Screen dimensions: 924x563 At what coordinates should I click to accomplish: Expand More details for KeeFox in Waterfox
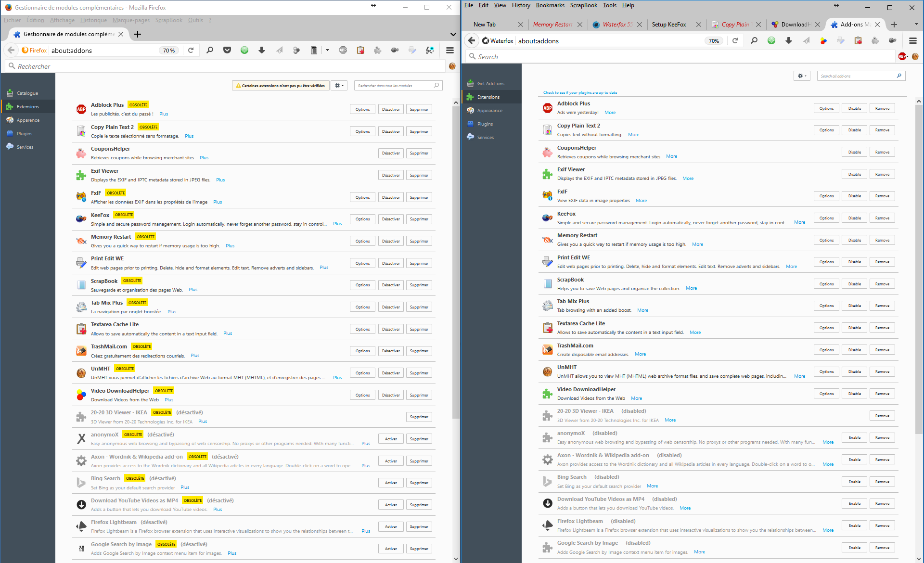[799, 222]
